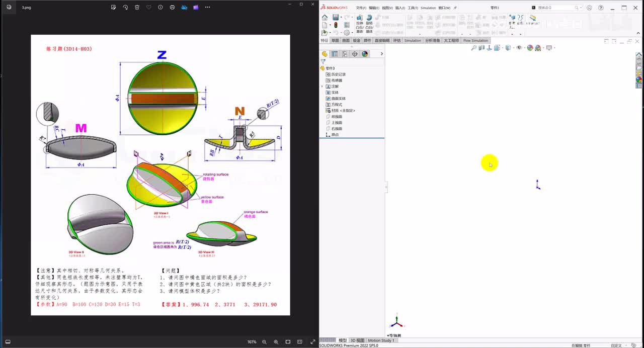Image resolution: width=644 pixels, height=348 pixels.
Task: Click the FeatureManager filter funnel icon
Action: pyautogui.click(x=323, y=62)
